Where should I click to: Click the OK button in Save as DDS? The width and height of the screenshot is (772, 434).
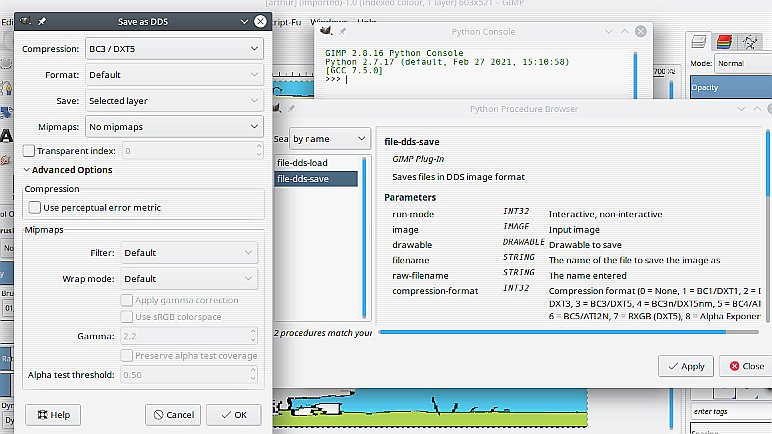pyautogui.click(x=234, y=414)
